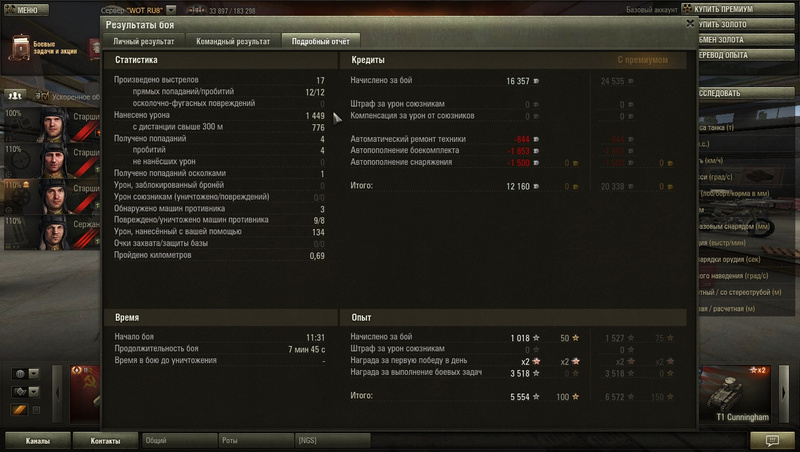
Task: Click the Купить премиум button
Action: 738,9
